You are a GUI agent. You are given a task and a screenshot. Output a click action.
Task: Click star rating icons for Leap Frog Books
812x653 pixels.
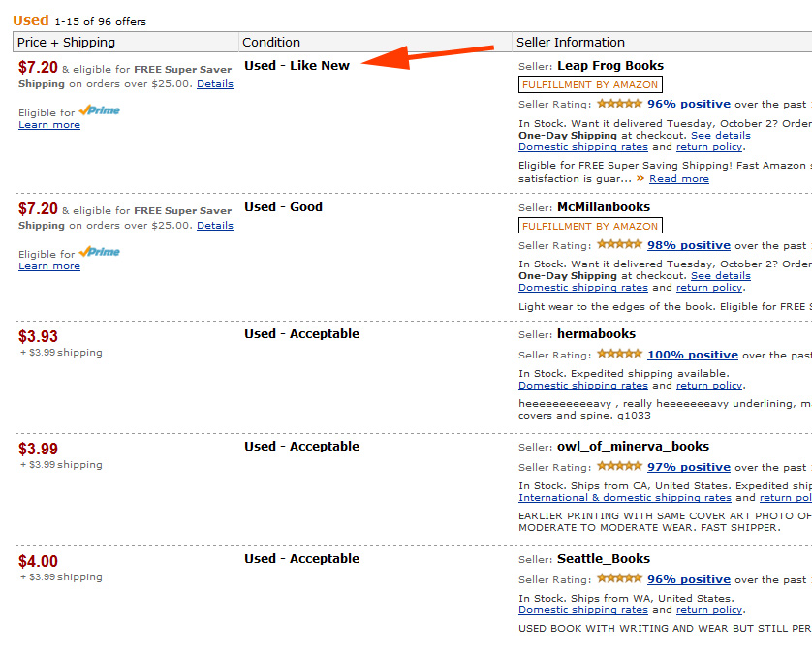619,103
